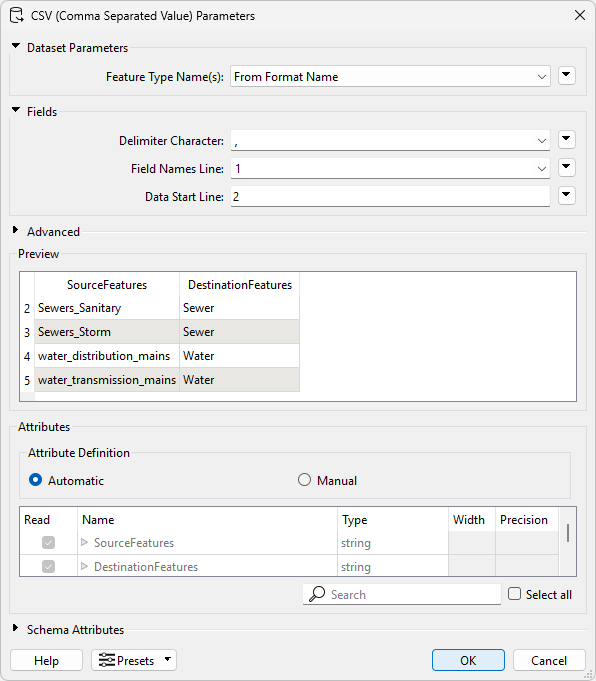Screen dimensions: 596x681
Task: Click the Data Start Line input field
Action: click(x=390, y=196)
